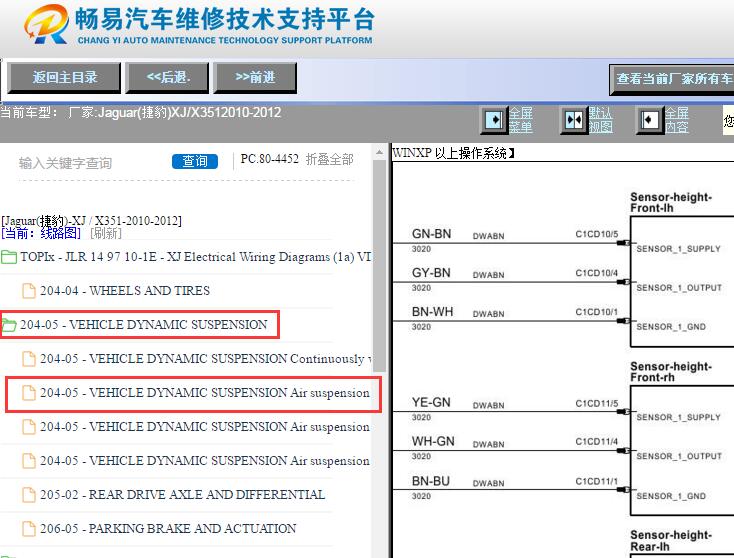Click the BN-BU wire label
Screen dimensions: 734x558
431,481
